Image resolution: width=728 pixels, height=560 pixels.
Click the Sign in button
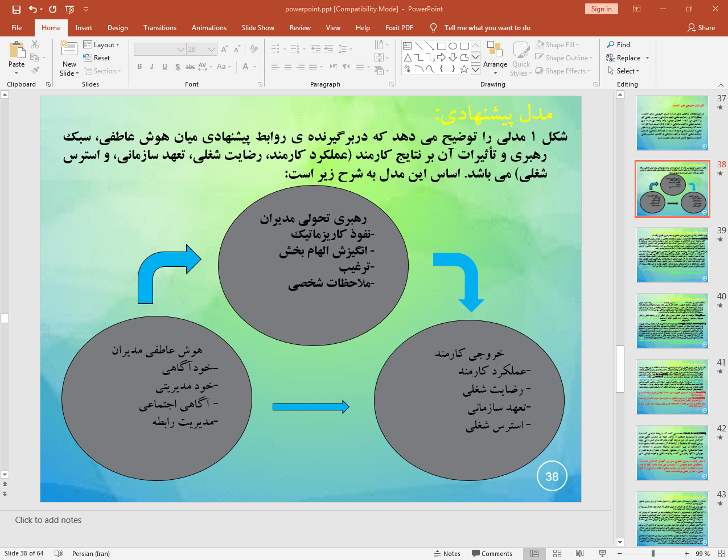click(601, 9)
